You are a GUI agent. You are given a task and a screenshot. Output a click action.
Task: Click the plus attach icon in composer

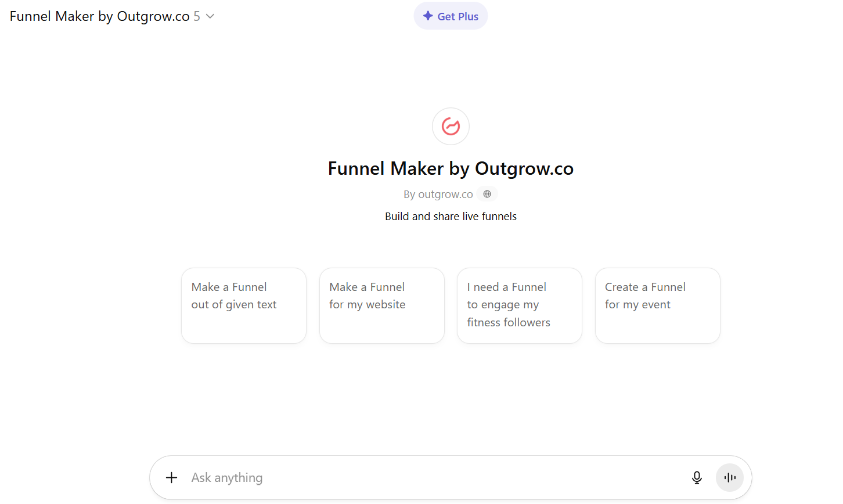pos(171,478)
